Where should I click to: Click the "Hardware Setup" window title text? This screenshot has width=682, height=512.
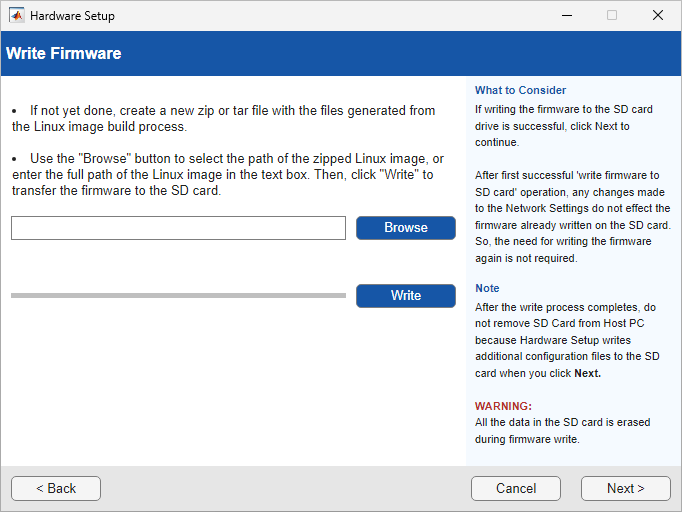[72, 16]
